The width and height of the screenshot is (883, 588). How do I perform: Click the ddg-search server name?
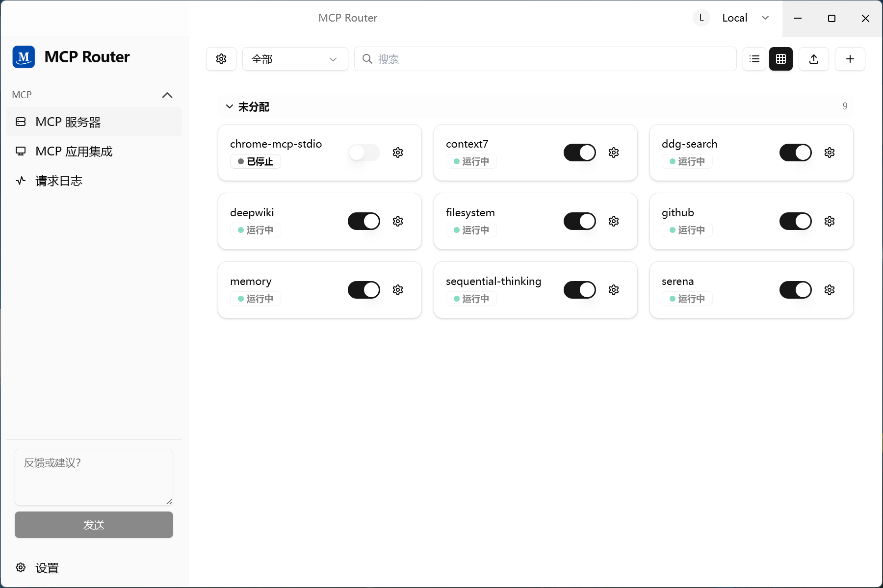(x=689, y=144)
